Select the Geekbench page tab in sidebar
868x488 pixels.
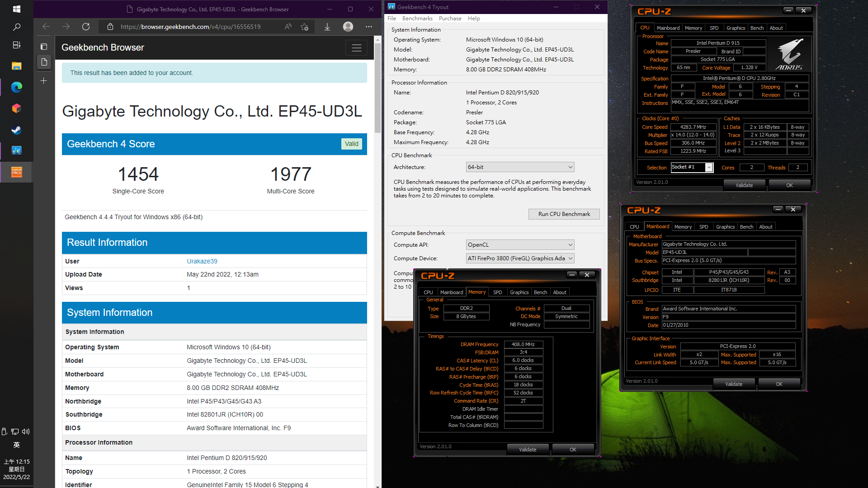[x=44, y=62]
